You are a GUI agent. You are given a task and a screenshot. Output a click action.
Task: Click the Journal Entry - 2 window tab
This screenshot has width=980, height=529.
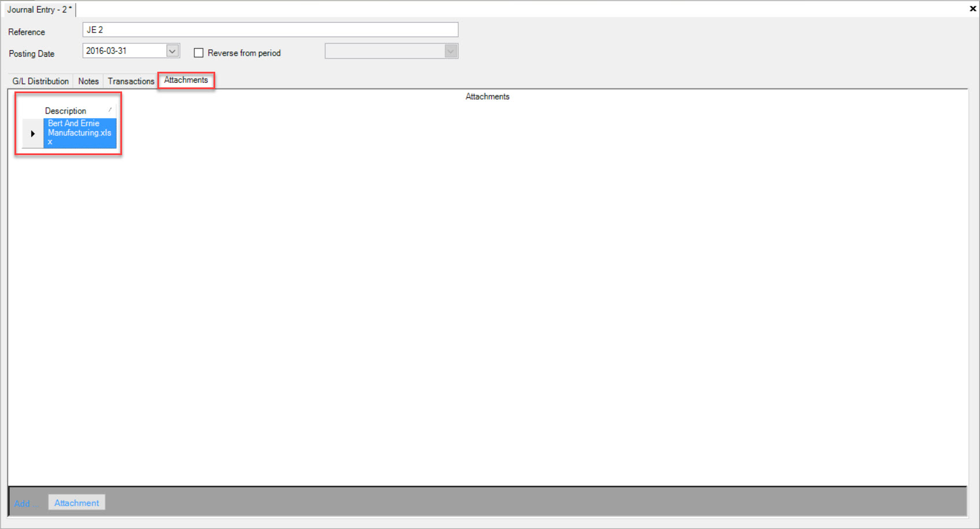click(39, 9)
